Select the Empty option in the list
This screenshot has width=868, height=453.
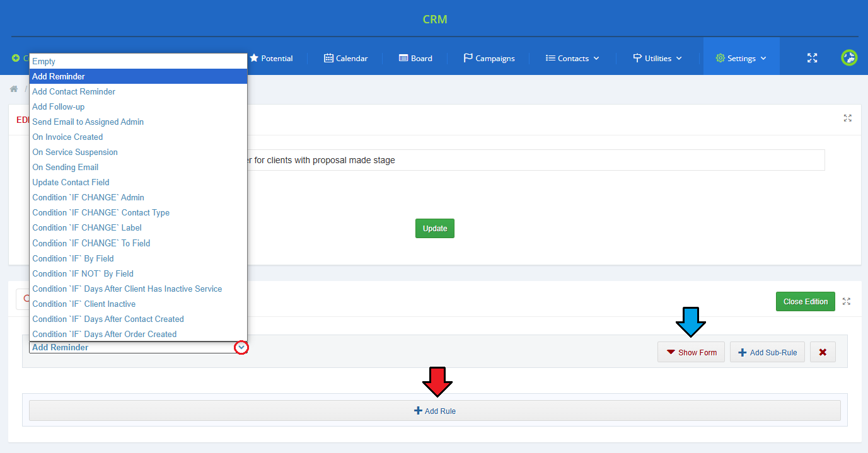click(x=138, y=61)
